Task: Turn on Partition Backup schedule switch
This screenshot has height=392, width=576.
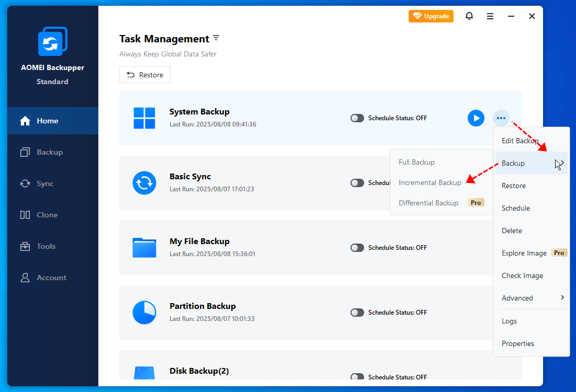Action: coord(357,313)
